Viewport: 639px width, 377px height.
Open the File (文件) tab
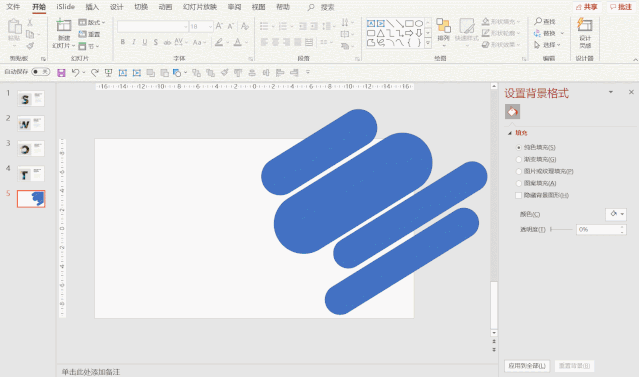(x=13, y=7)
